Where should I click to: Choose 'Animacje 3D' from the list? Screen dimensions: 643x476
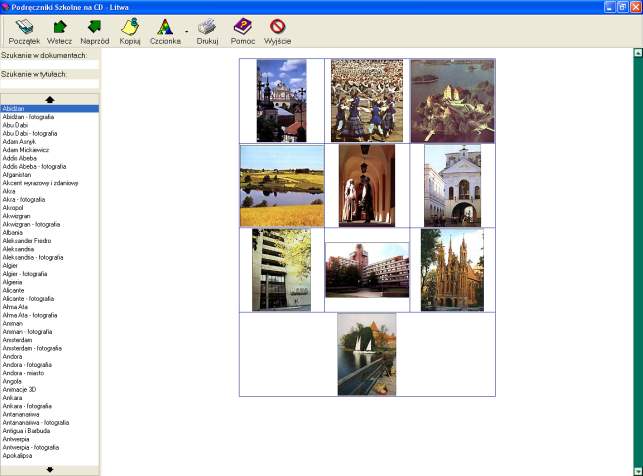[x=19, y=389]
